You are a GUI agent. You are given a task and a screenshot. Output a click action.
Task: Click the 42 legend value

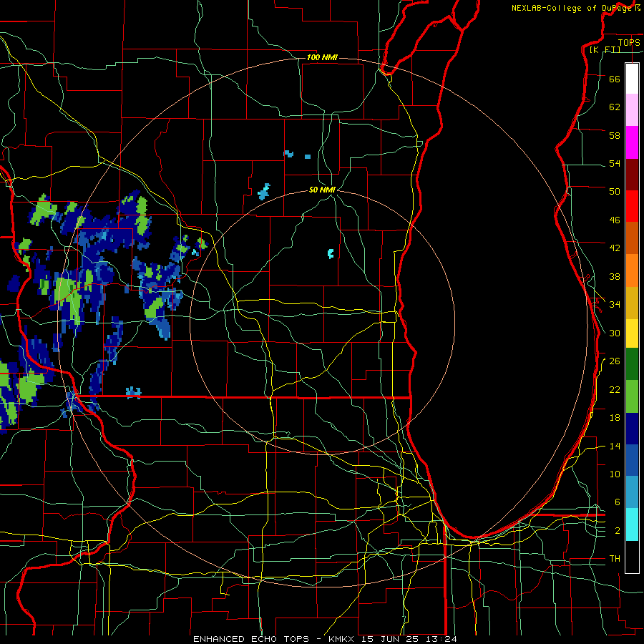(615, 248)
